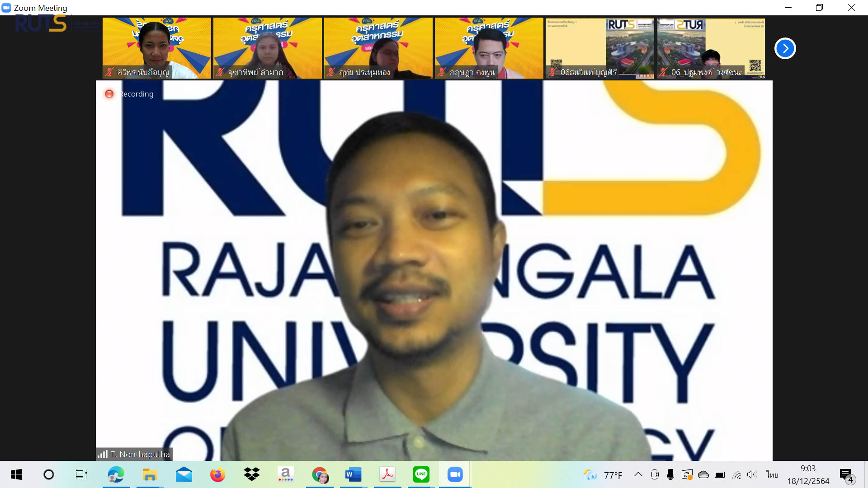Select ฤทัย ประทุมทอง video thumbnail

click(378, 48)
